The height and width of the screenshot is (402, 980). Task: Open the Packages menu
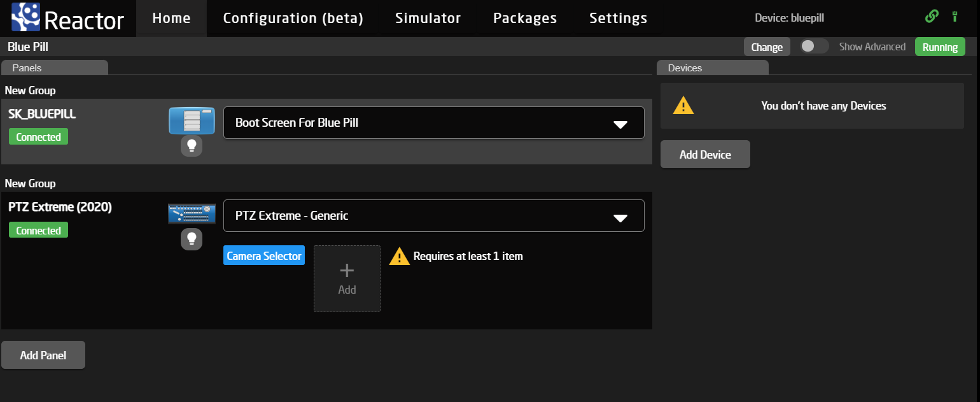coord(525,18)
